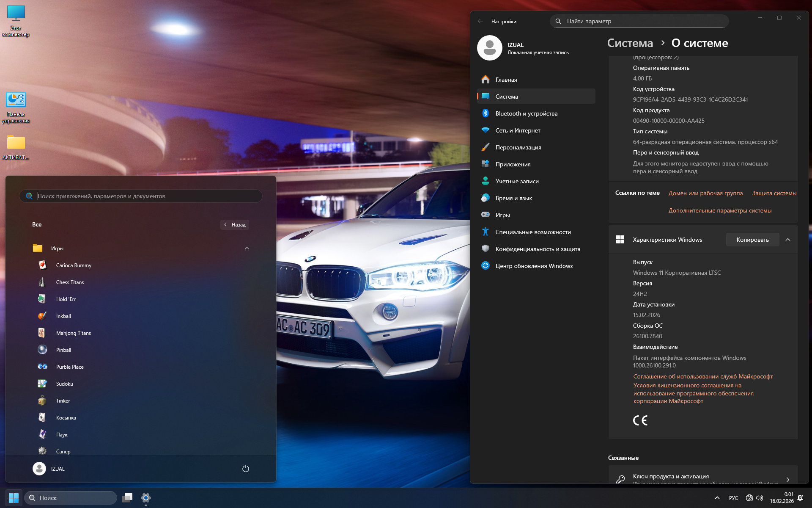Image resolution: width=812 pixels, height=508 pixels.
Task: Open Дополнительные параметры системы link
Action: pyautogui.click(x=720, y=210)
